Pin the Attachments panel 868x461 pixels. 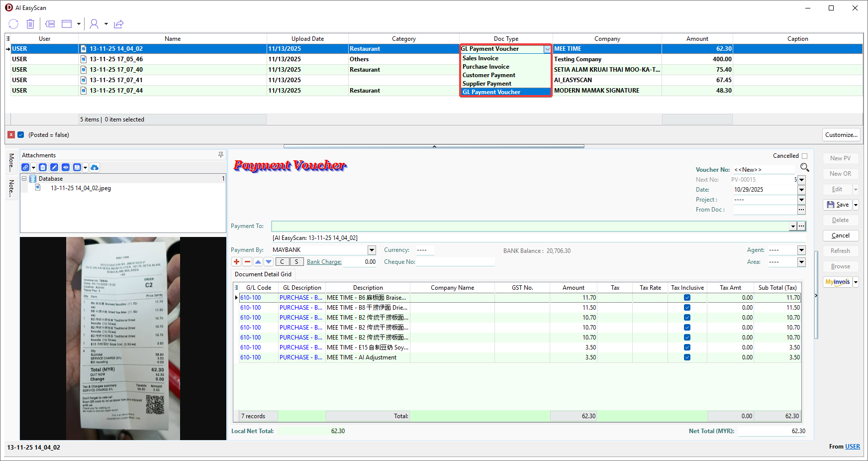pyautogui.click(x=221, y=155)
